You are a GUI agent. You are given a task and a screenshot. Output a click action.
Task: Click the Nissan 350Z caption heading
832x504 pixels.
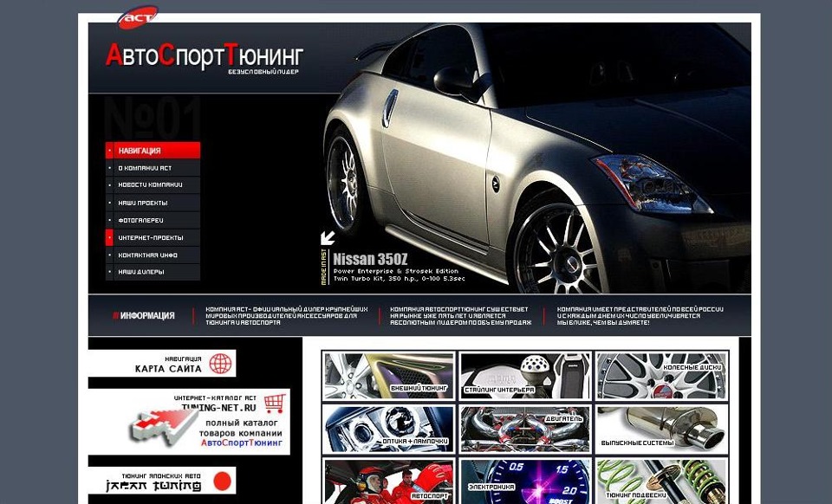(x=370, y=259)
